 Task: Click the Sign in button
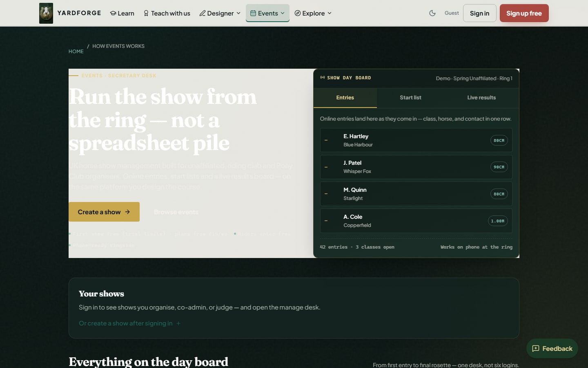[479, 13]
